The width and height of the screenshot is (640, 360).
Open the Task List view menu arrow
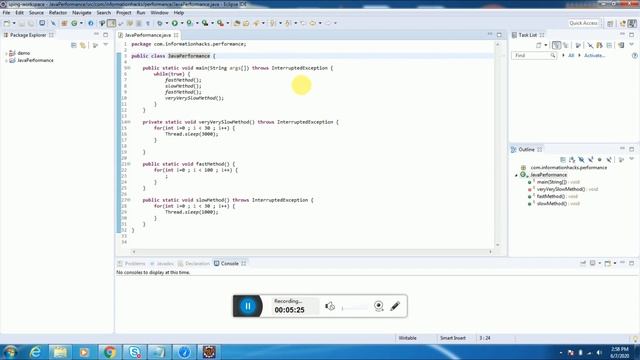tap(631, 44)
